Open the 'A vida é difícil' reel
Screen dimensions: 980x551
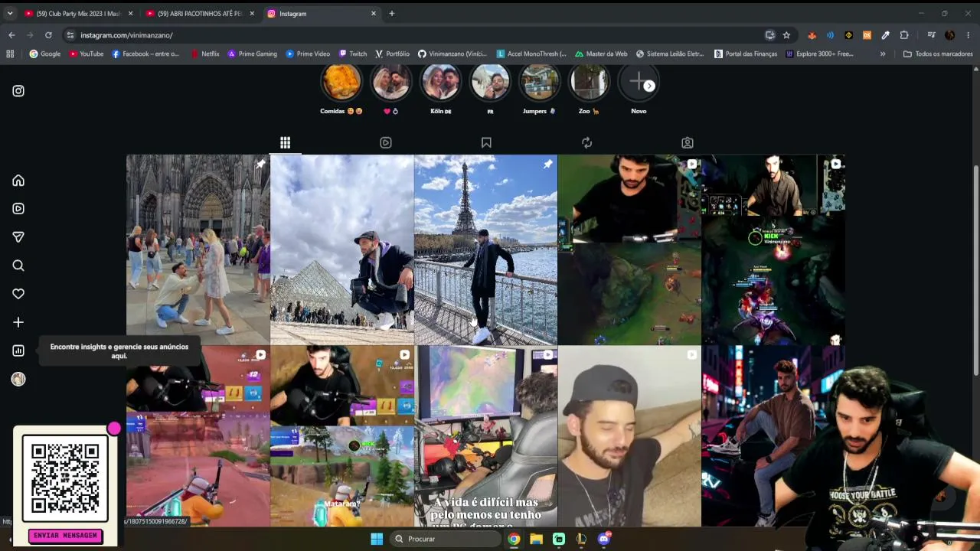(x=486, y=436)
